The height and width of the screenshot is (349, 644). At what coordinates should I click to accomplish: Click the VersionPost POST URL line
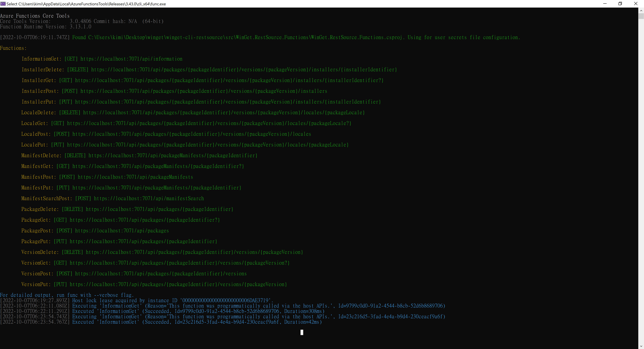pyautogui.click(x=134, y=274)
